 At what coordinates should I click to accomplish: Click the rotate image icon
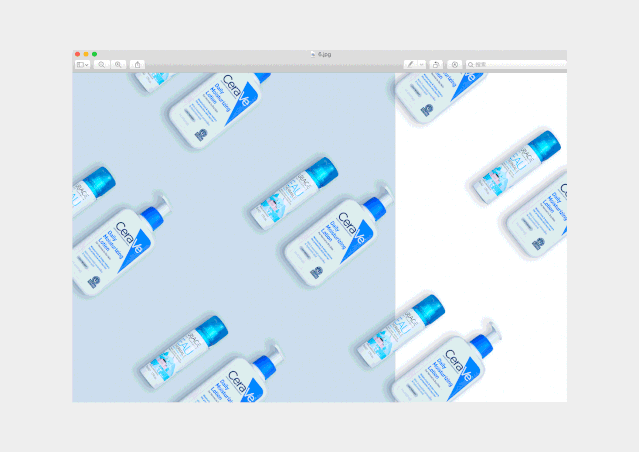(x=436, y=64)
